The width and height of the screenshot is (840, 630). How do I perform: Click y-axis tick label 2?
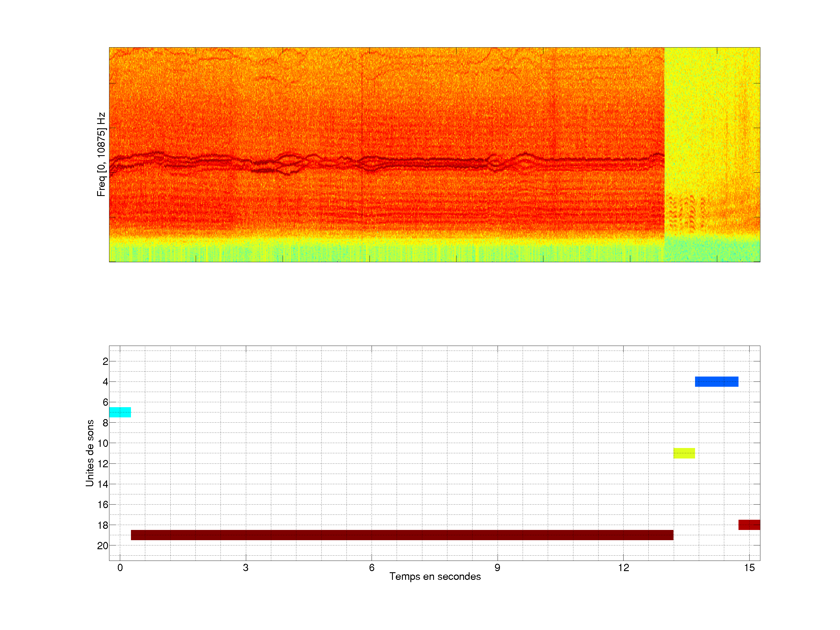point(105,361)
